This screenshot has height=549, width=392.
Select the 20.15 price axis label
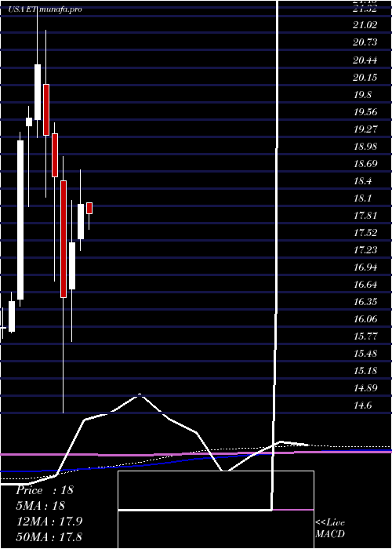coord(365,77)
